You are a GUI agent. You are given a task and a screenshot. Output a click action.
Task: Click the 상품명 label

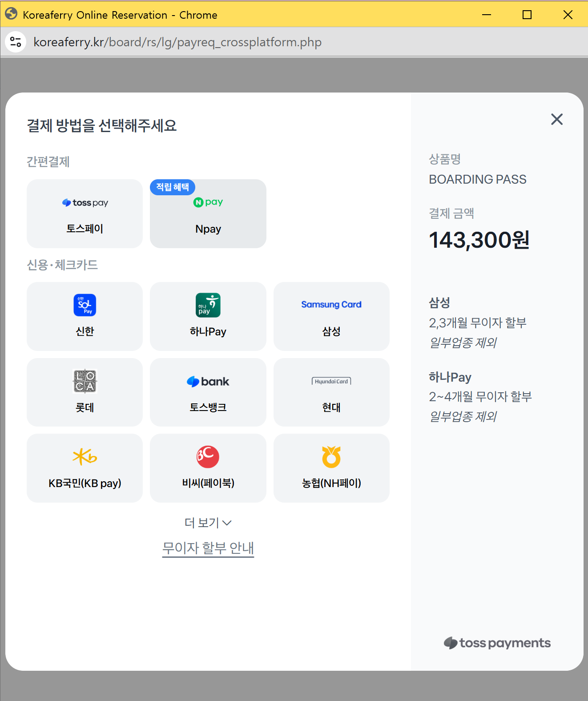coord(445,159)
